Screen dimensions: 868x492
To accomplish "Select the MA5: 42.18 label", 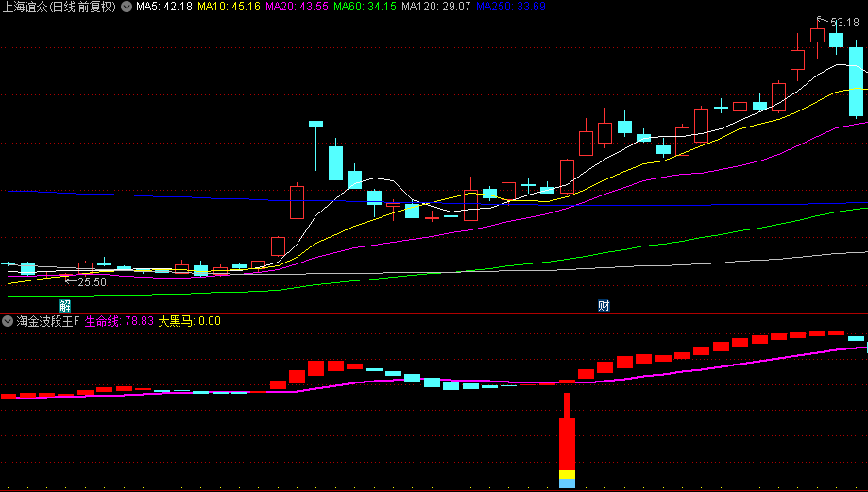I will [164, 7].
